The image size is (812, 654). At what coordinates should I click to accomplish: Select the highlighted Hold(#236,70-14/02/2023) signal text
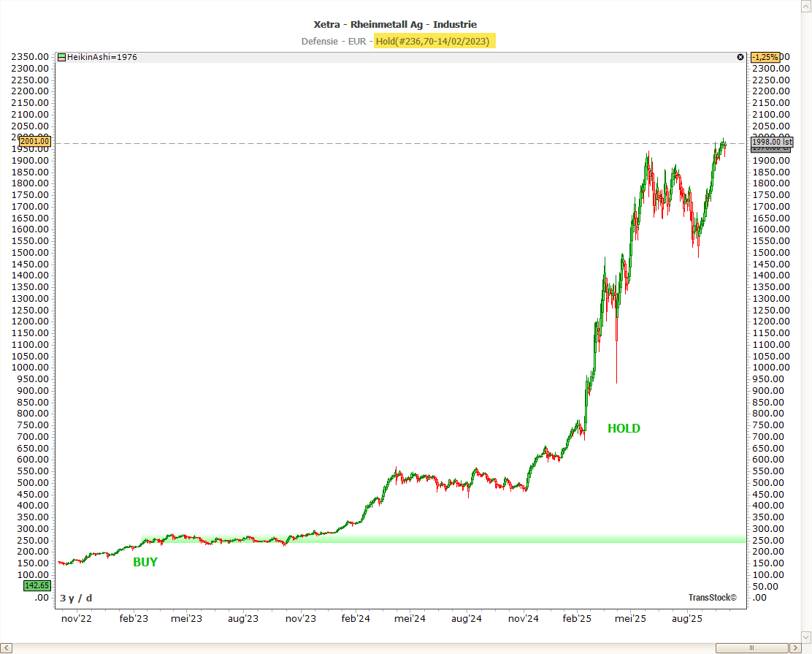point(434,41)
